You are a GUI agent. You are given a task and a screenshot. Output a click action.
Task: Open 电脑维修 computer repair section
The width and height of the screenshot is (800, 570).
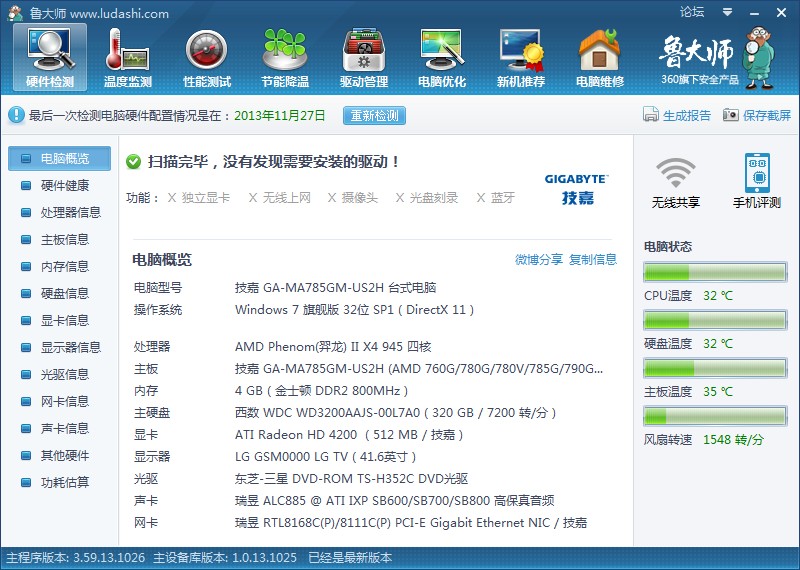coord(600,58)
